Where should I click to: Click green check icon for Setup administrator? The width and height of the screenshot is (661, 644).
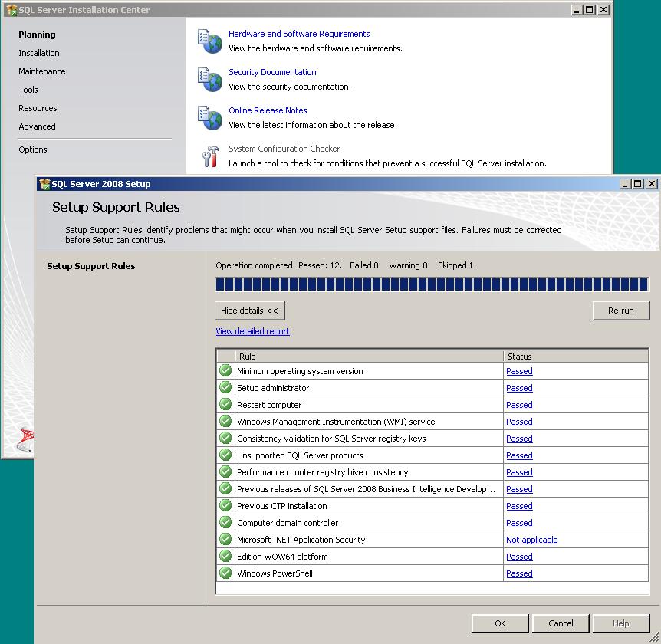pos(225,388)
